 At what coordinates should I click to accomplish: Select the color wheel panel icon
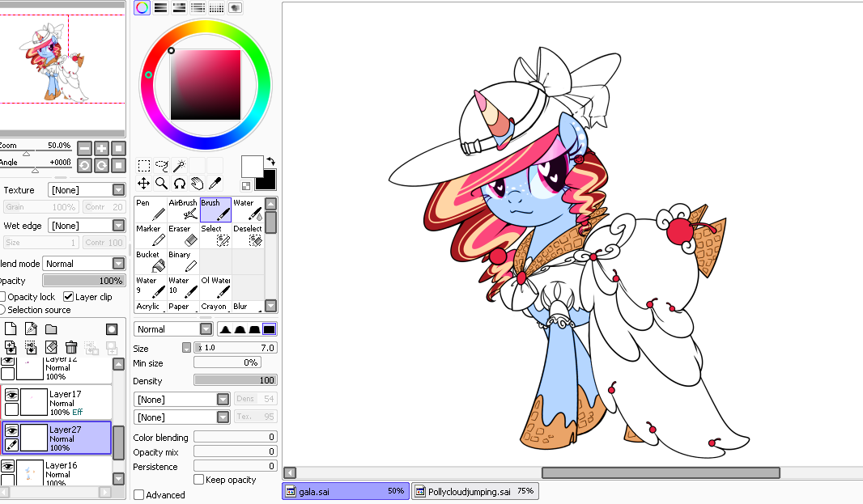click(142, 8)
